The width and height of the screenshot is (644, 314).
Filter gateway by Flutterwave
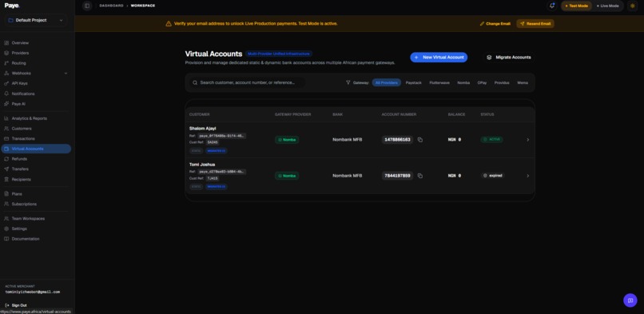coord(439,82)
